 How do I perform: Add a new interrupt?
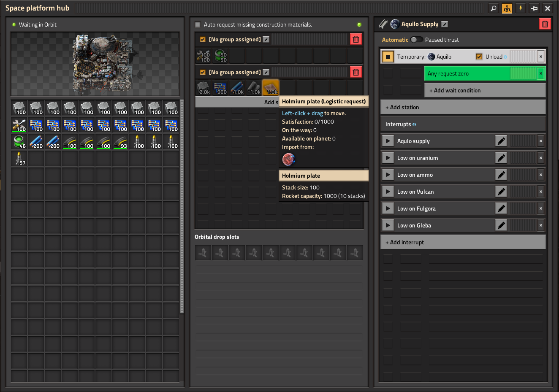[x=463, y=242]
